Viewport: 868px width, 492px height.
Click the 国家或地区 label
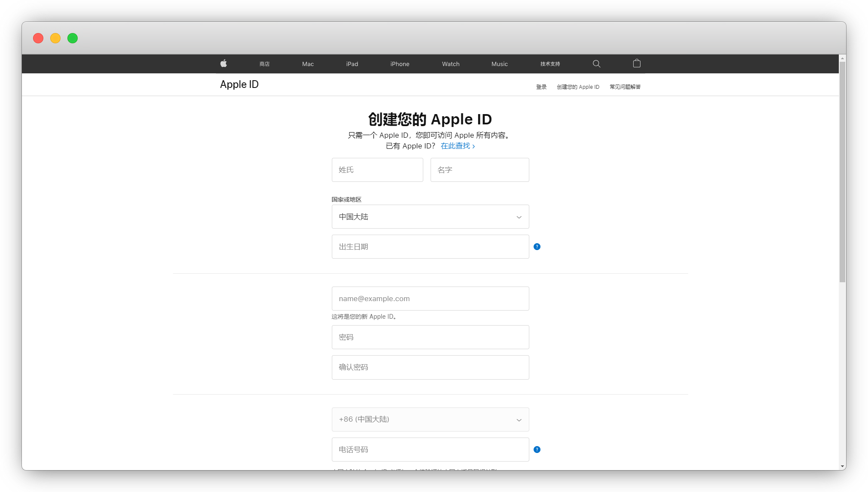[x=346, y=199]
